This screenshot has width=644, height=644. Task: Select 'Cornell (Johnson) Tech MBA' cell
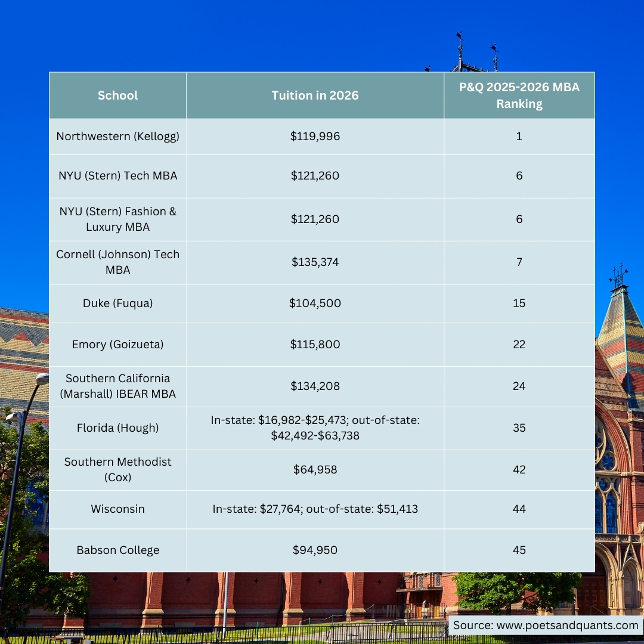[117, 262]
